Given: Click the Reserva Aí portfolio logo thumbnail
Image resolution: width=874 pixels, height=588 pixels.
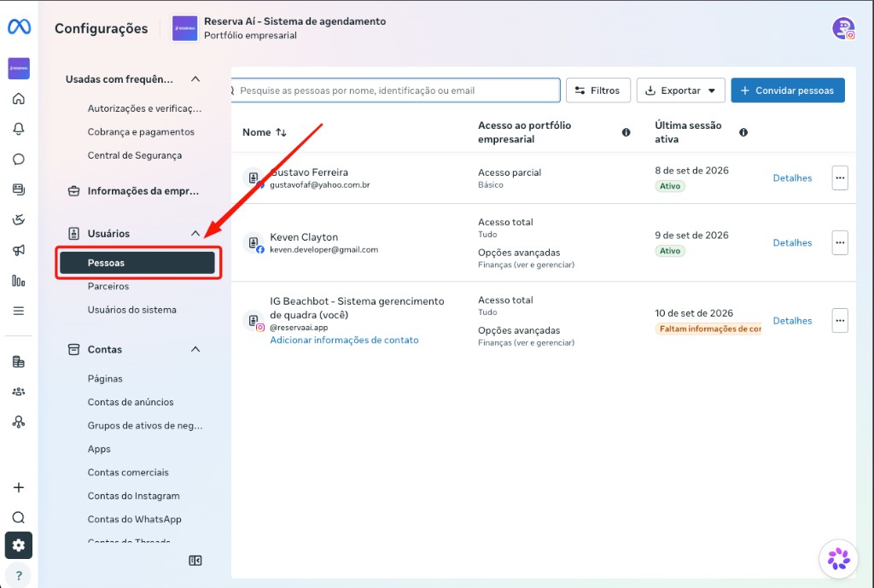Looking at the screenshot, I should 184,28.
